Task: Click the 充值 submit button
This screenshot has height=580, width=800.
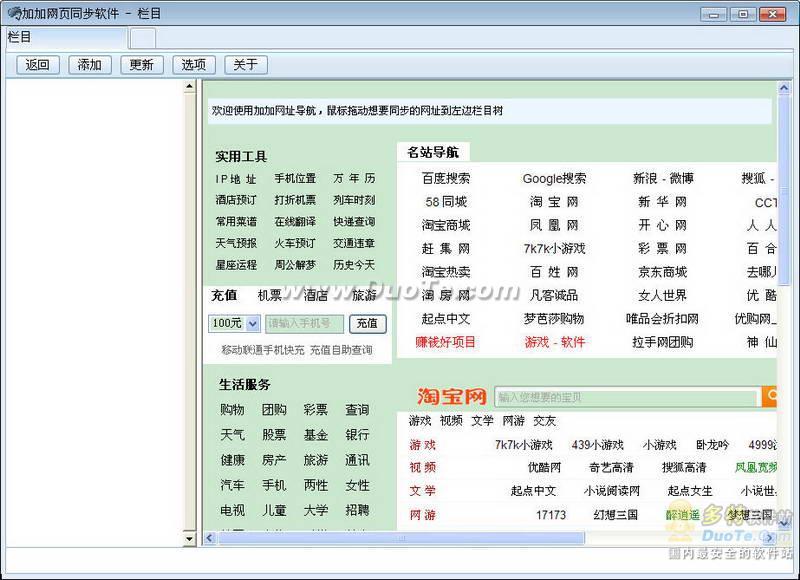Action: pyautogui.click(x=367, y=323)
